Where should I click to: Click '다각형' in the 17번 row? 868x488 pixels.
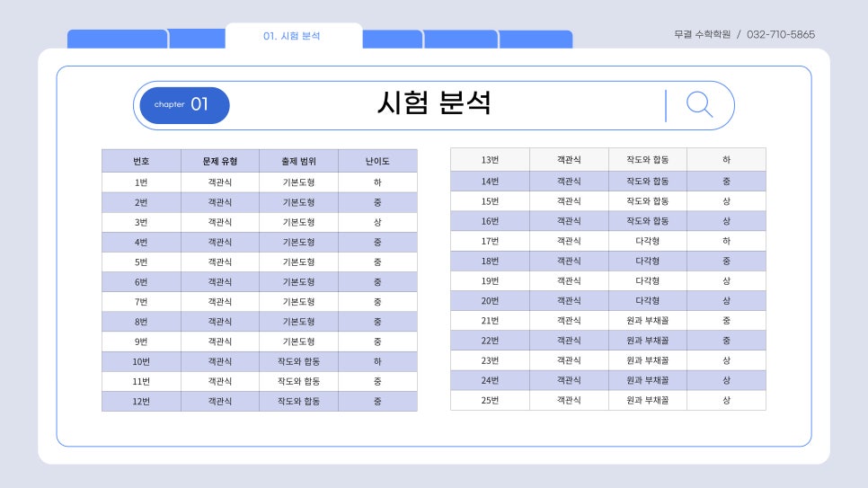(647, 241)
